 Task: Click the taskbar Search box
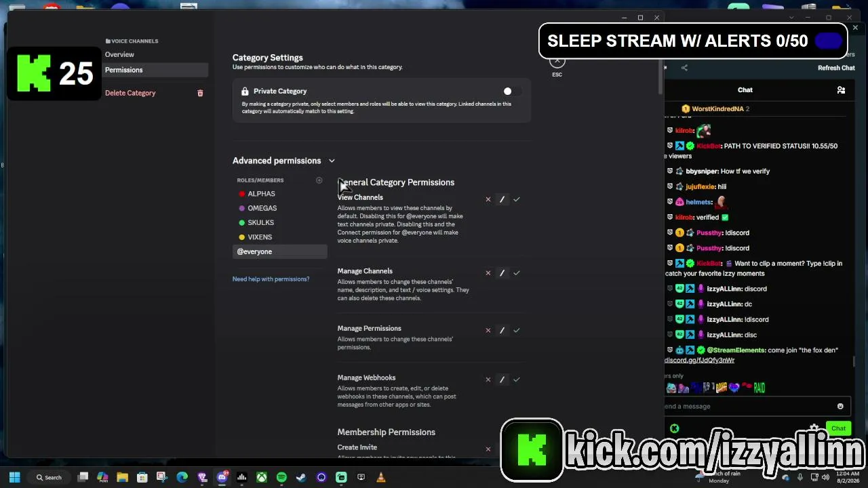[50, 477]
